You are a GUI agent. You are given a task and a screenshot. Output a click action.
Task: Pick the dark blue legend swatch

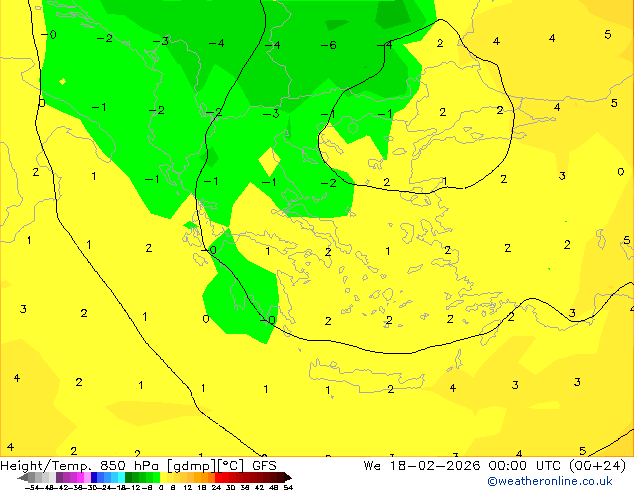[94, 477]
